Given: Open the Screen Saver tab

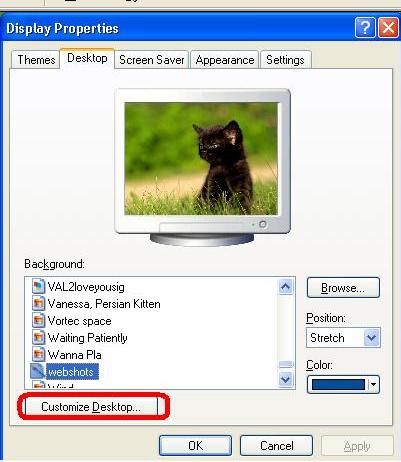Looking at the screenshot, I should pos(152,60).
